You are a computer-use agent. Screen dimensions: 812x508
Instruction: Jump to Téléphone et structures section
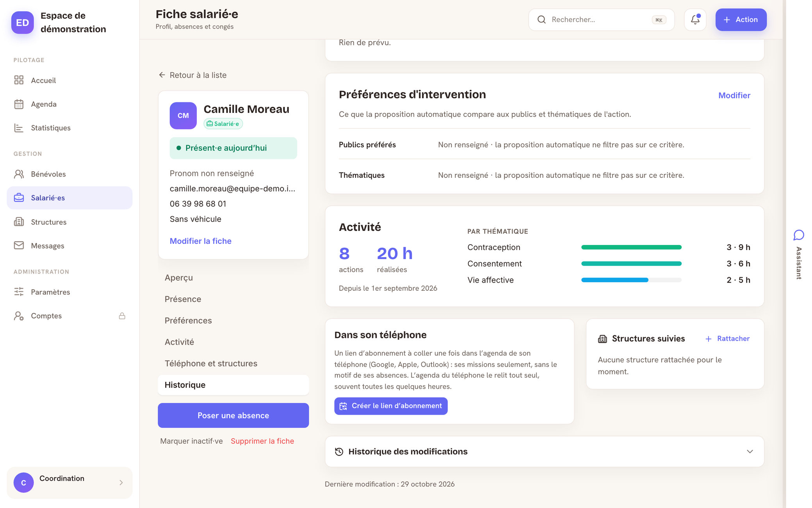pyautogui.click(x=233, y=363)
